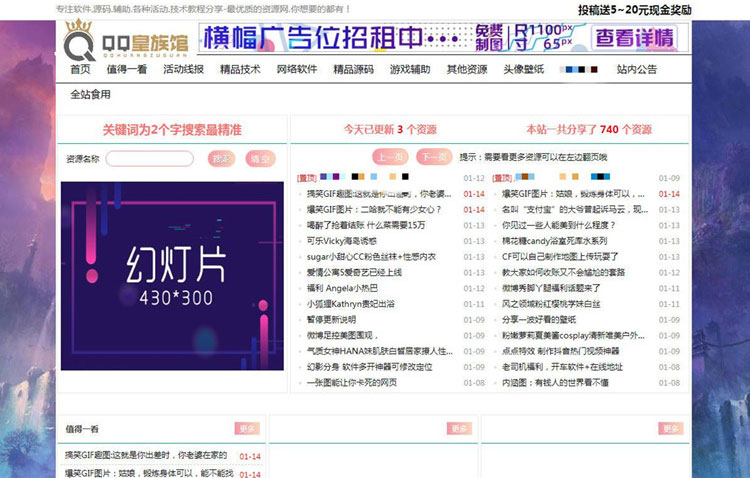This screenshot has height=478, width=750.
Task: Click 更多 in the 值得一看 section
Action: coord(247,428)
